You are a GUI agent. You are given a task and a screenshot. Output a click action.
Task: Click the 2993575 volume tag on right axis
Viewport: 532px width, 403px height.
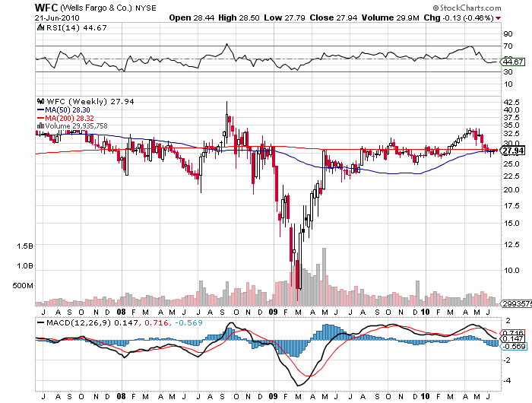[x=516, y=304]
